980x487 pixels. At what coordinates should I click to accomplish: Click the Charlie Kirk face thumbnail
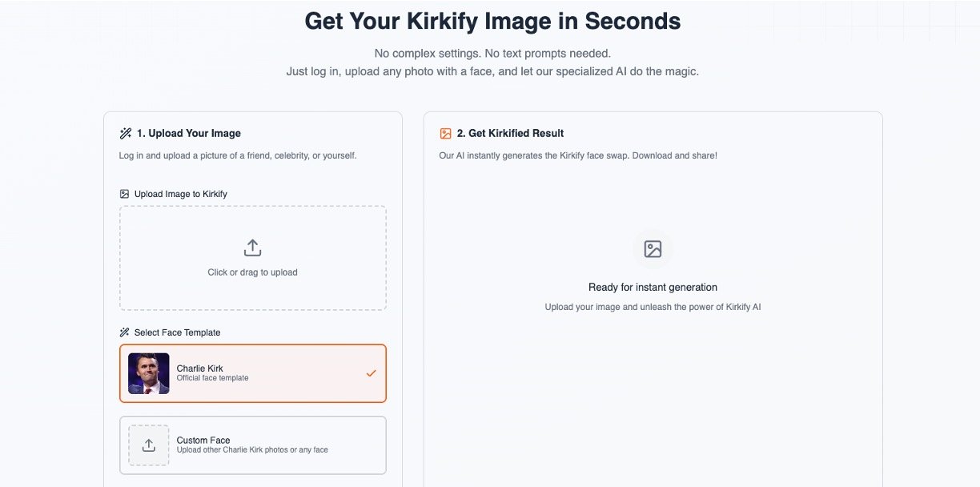149,373
